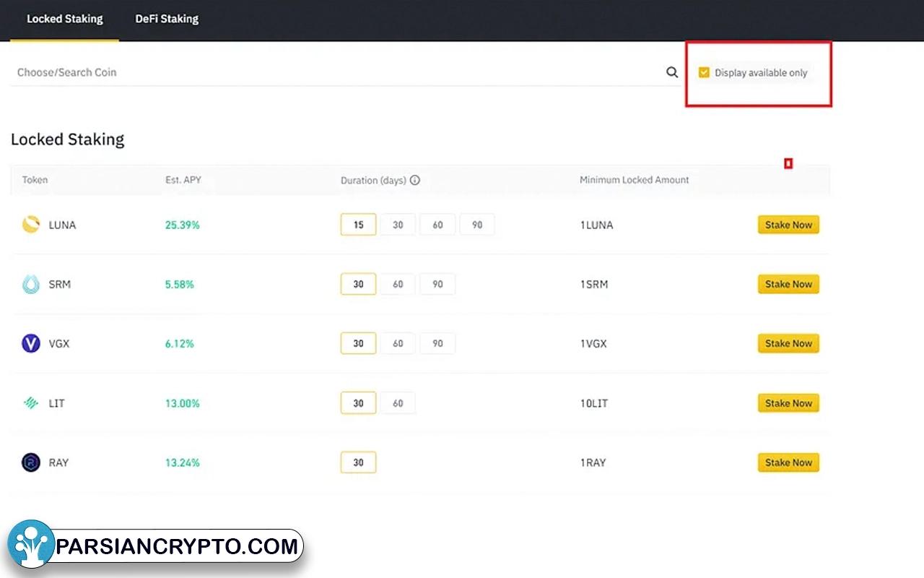This screenshot has height=578, width=924.
Task: Click the 1SRM minimum amount
Action: tap(594, 284)
